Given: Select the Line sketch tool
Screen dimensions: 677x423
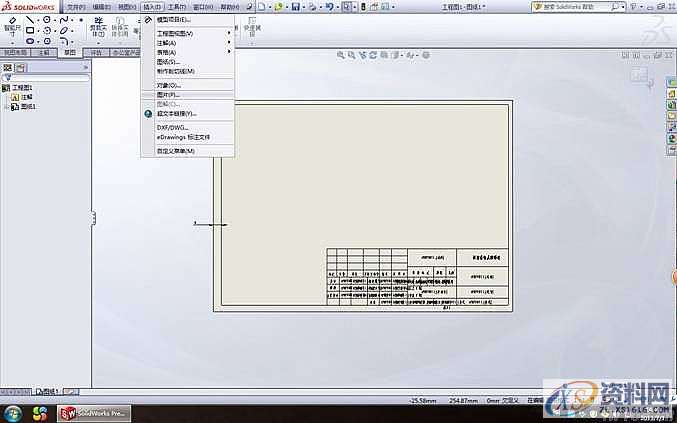Looking at the screenshot, I should (30, 20).
